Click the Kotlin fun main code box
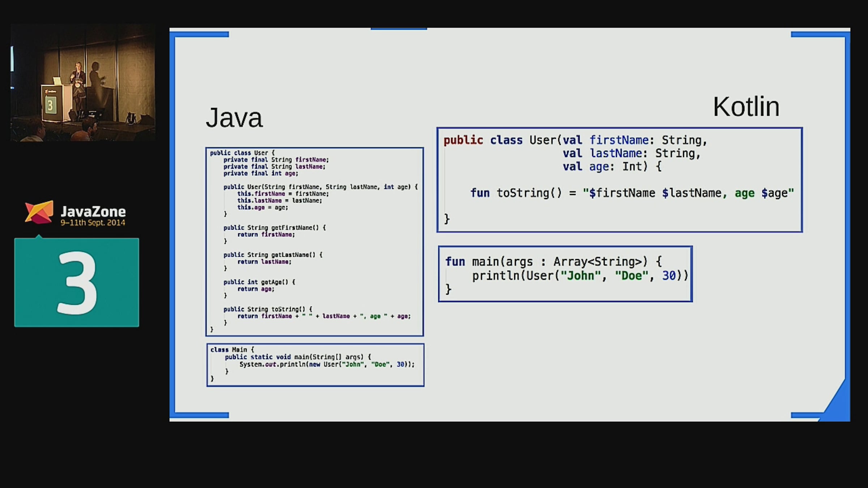 click(x=565, y=274)
